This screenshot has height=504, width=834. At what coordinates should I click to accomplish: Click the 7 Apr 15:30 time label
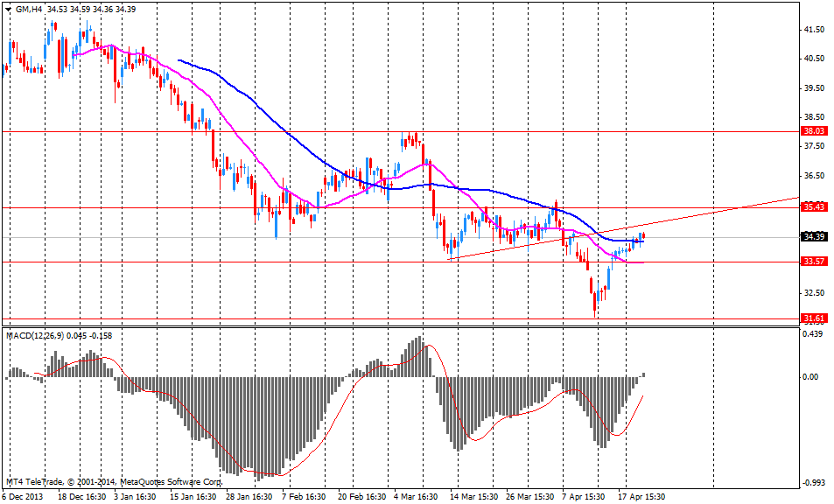tap(584, 496)
